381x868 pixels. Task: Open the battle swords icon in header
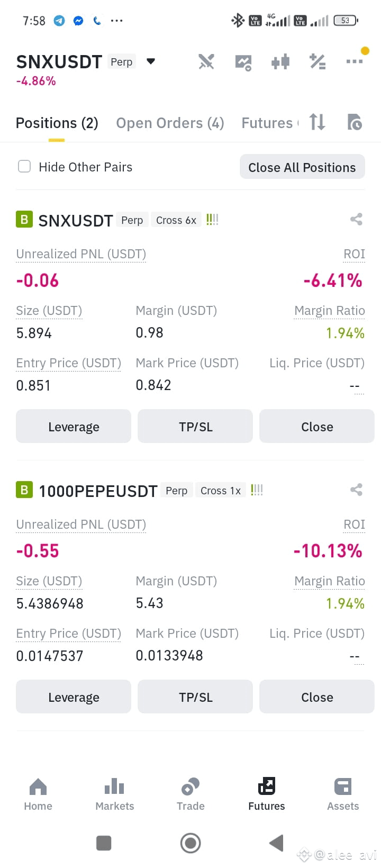pyautogui.click(x=206, y=62)
